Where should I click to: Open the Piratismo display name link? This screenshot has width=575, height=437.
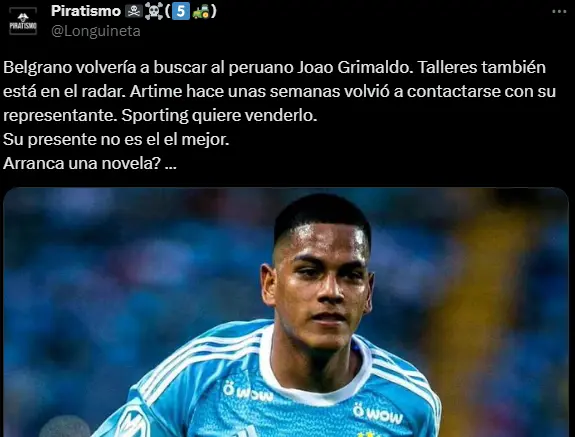click(86, 11)
